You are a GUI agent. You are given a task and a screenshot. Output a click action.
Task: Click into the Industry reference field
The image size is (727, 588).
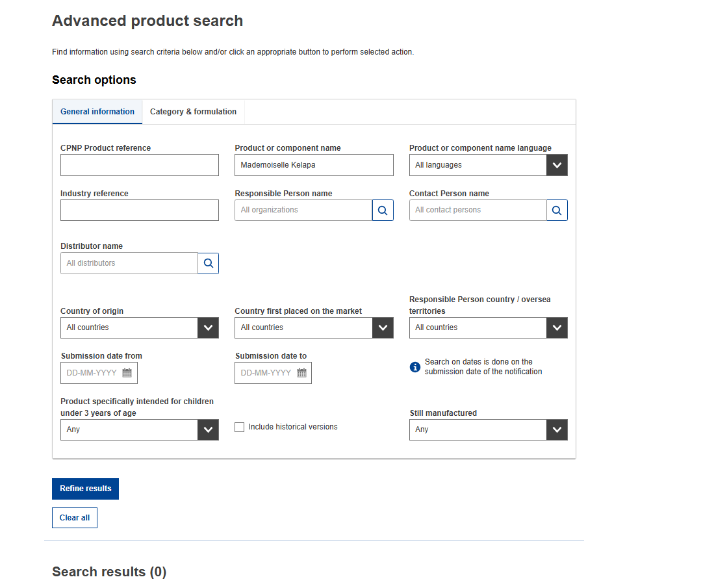click(140, 211)
